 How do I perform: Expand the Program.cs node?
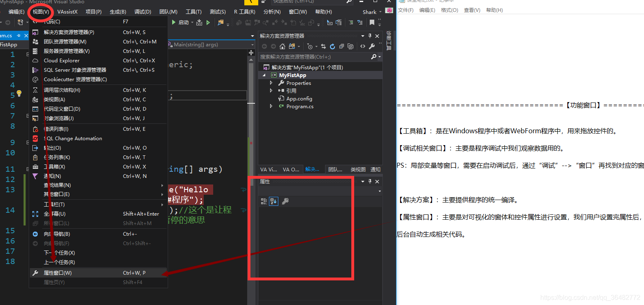tap(271, 106)
